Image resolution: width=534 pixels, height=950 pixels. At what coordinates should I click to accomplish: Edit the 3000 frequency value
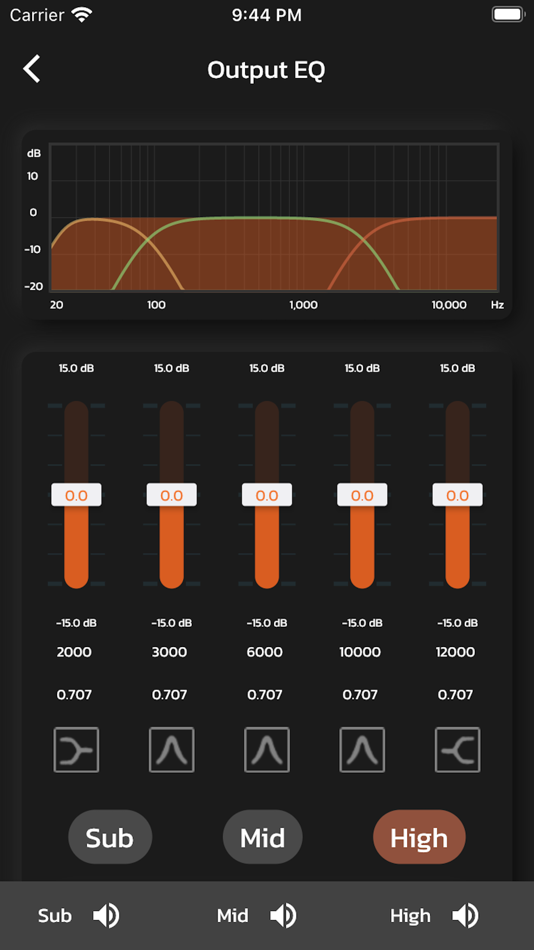tap(169, 653)
